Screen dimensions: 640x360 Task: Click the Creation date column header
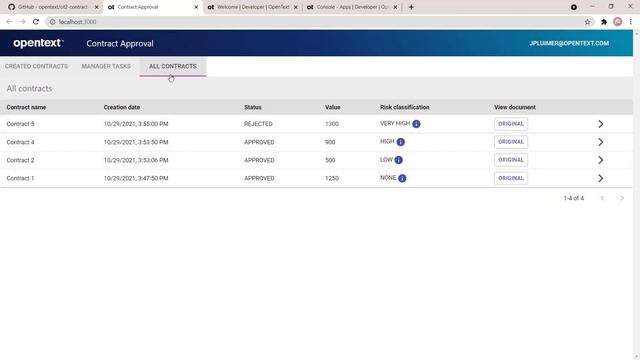122,107
